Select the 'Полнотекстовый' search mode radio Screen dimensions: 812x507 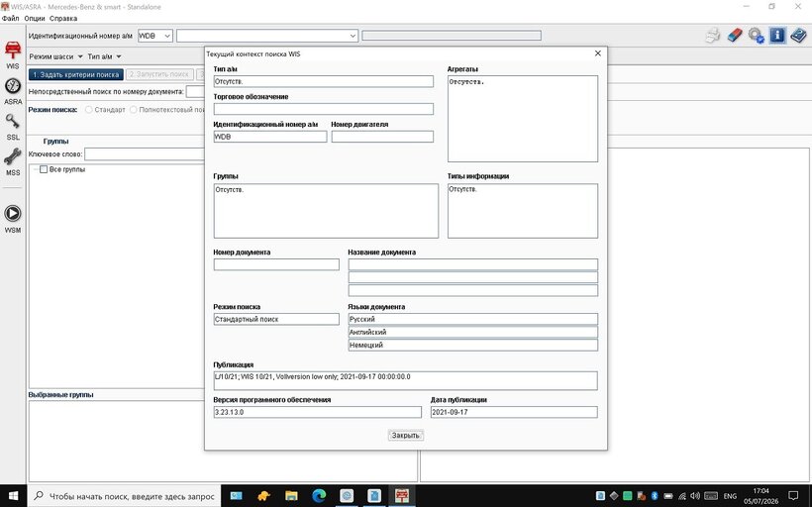[x=134, y=110]
